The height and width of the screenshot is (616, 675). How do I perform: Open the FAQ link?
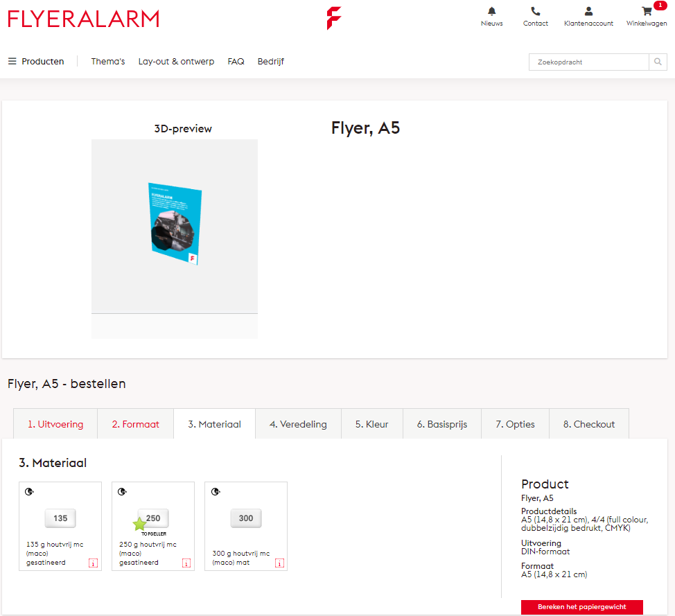point(236,62)
